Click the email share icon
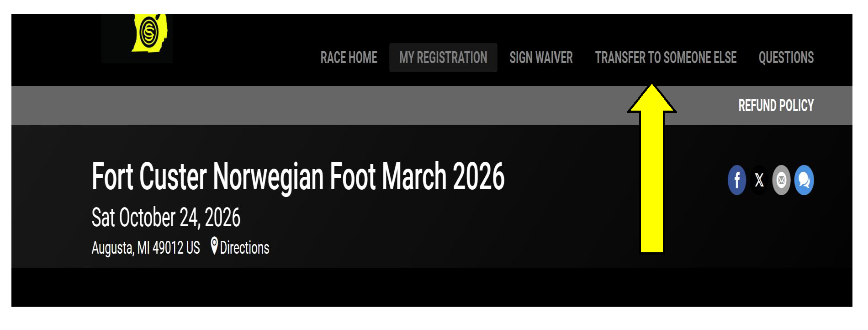Screen dimensions: 868x330 pyautogui.click(x=781, y=180)
